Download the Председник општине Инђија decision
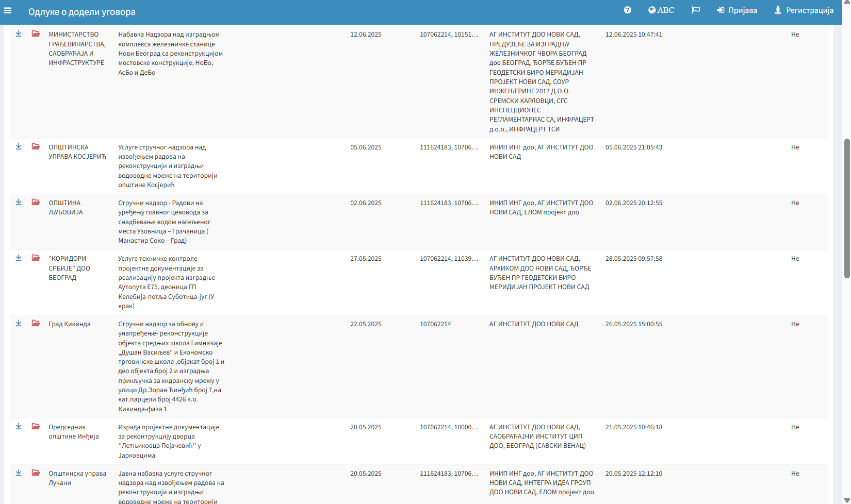851x504 pixels. 19,427
